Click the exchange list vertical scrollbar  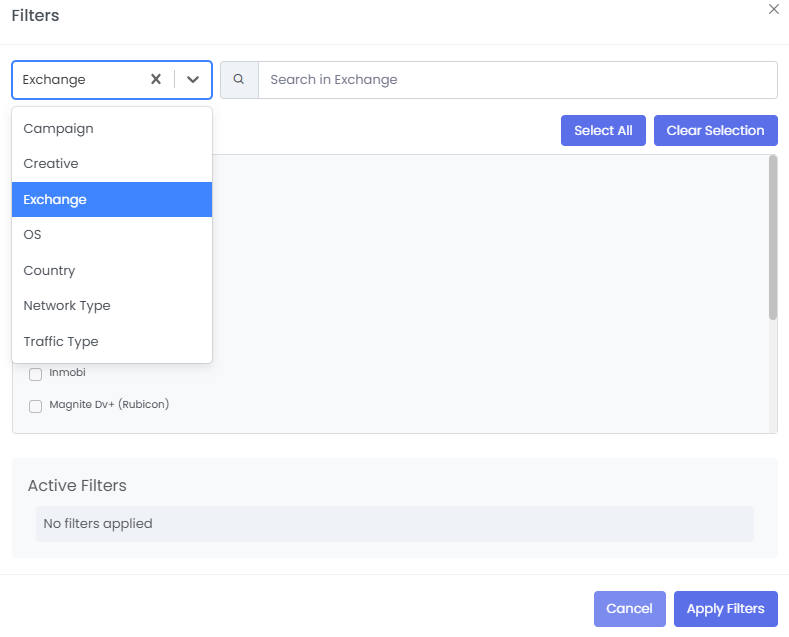point(772,238)
